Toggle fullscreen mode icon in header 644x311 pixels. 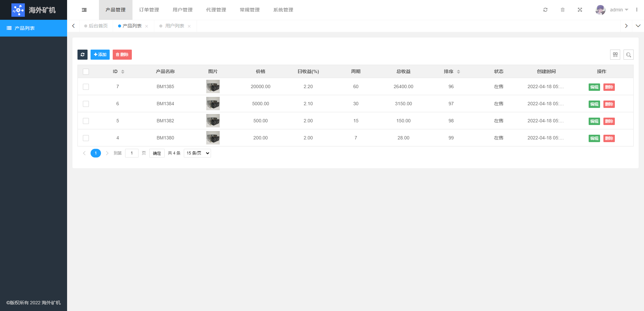tap(580, 10)
